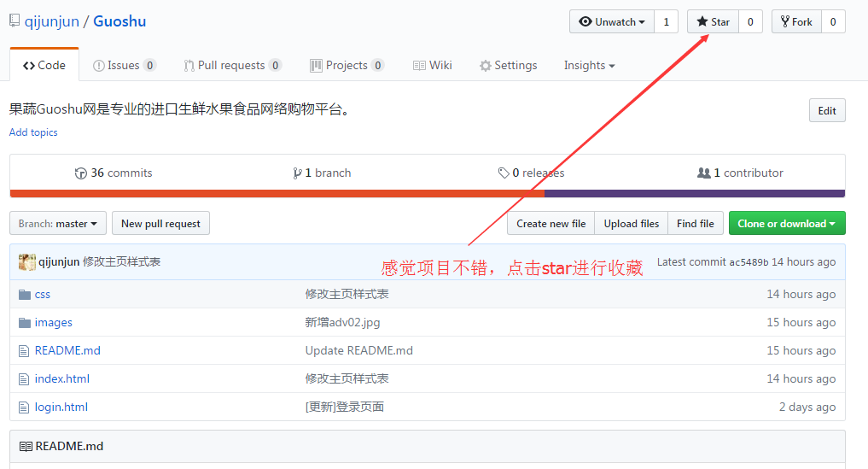Open the css folder
868x469 pixels.
click(43, 295)
